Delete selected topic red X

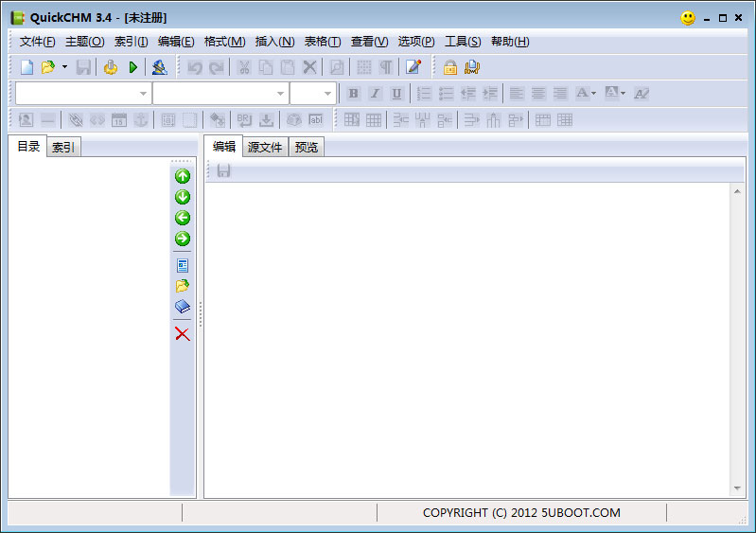pyautogui.click(x=183, y=334)
